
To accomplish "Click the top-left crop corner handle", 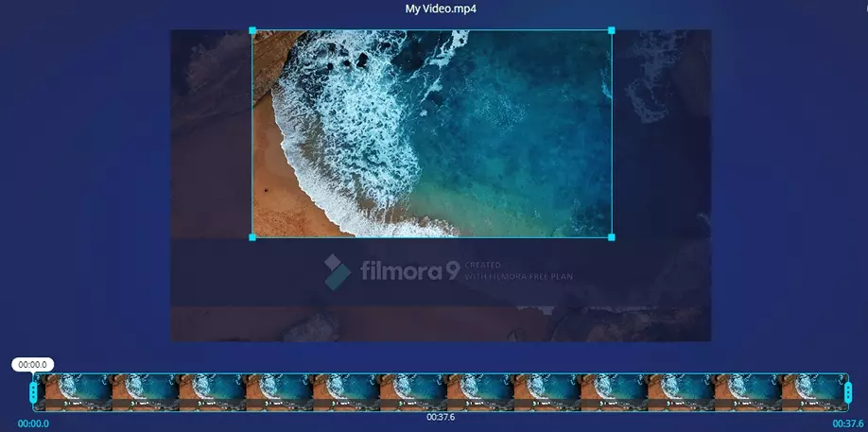I will 252,30.
